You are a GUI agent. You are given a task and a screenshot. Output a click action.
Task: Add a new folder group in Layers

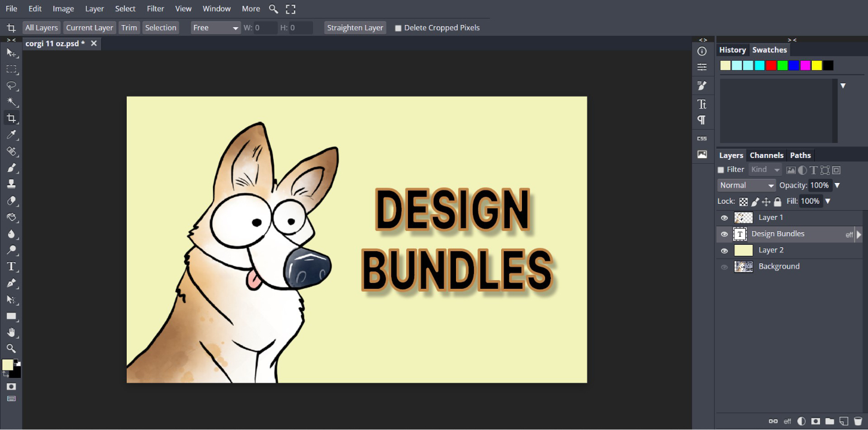click(829, 421)
